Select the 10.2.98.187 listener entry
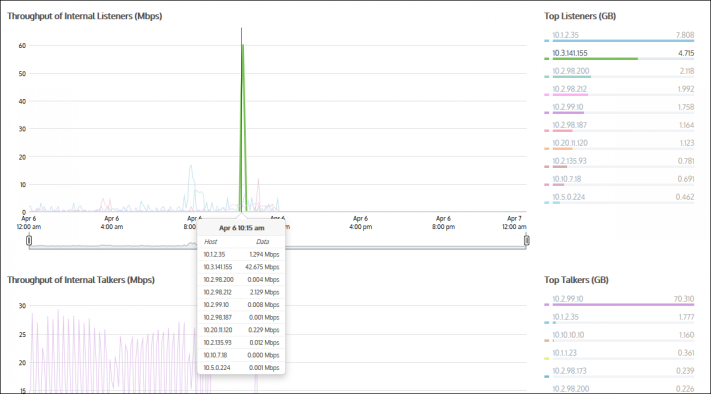The width and height of the screenshot is (711, 394). [x=619, y=126]
